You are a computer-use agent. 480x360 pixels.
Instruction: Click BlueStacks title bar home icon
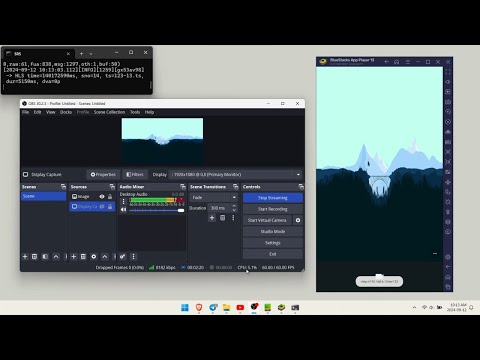[397, 62]
